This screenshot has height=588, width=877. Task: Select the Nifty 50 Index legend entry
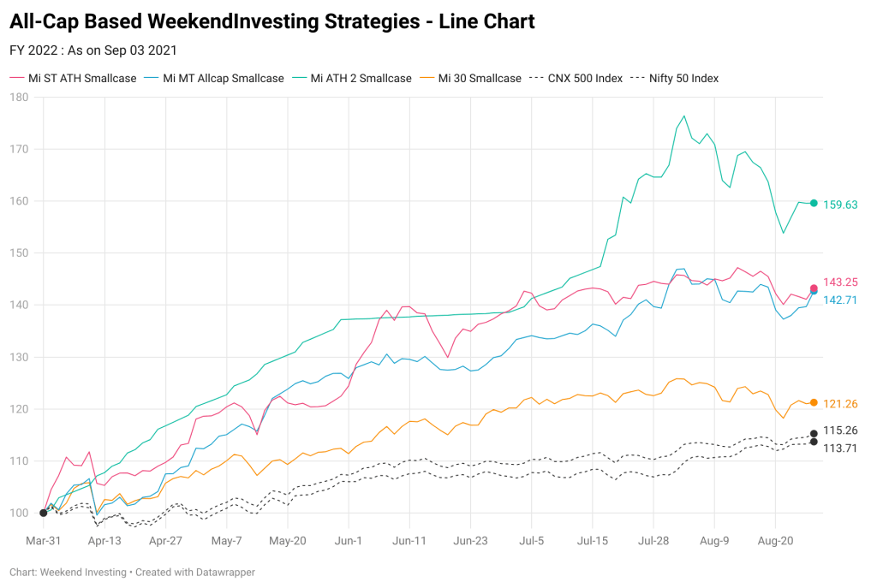(674, 78)
